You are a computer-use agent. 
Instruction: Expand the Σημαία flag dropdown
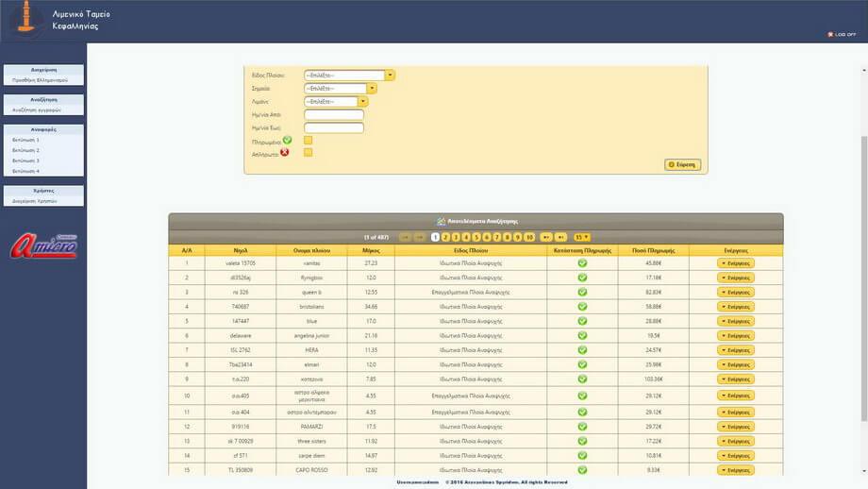click(372, 89)
